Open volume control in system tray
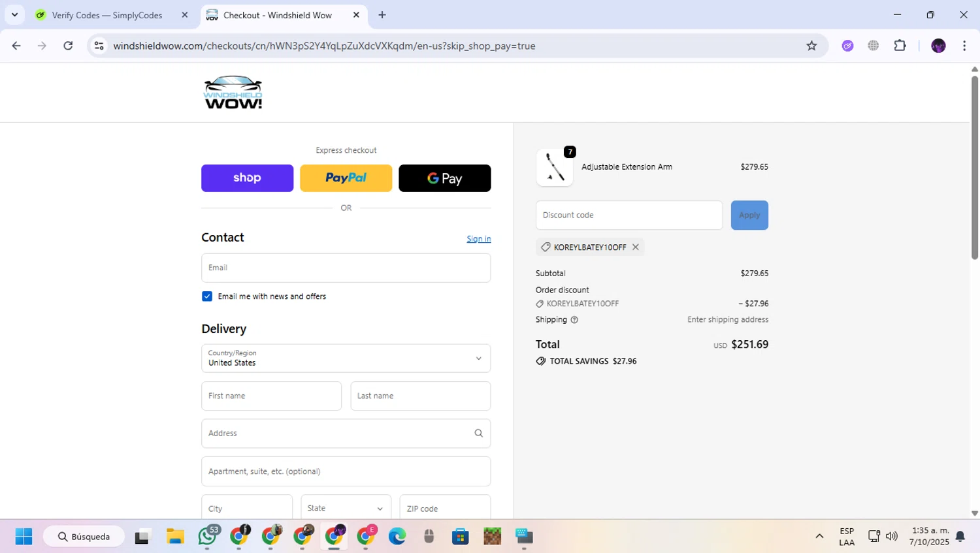Screen dimensions: 980x553 pos(892,537)
